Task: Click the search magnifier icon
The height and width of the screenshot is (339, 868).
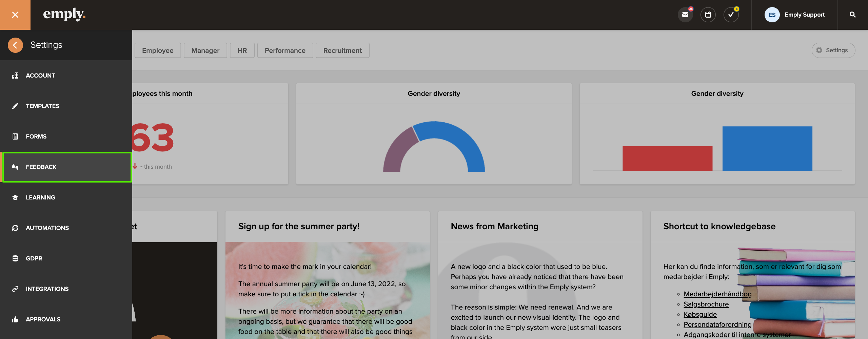Action: 852,15
